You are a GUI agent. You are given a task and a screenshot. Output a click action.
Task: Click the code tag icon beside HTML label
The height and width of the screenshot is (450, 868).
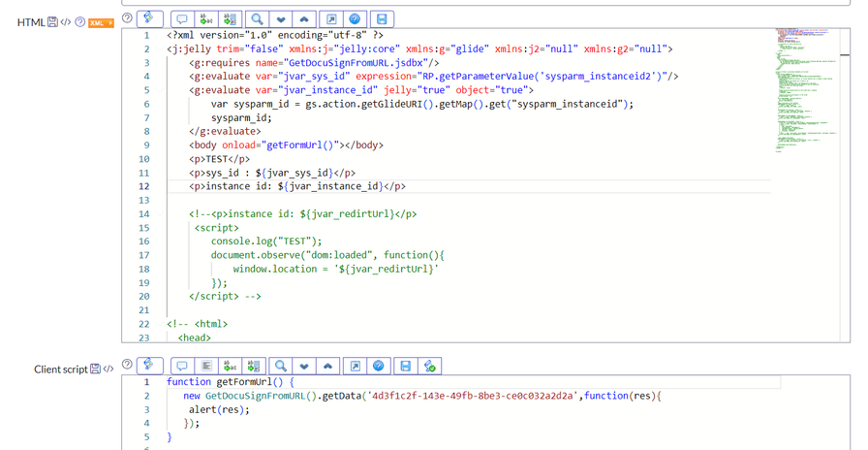66,22
